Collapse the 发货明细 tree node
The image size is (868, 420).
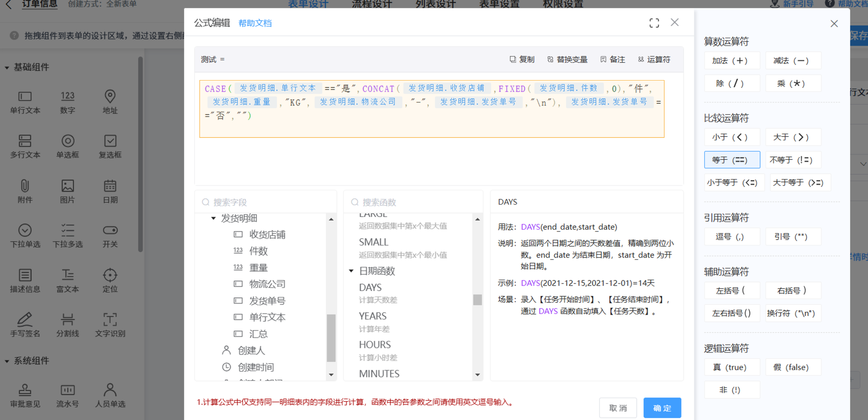click(x=213, y=218)
